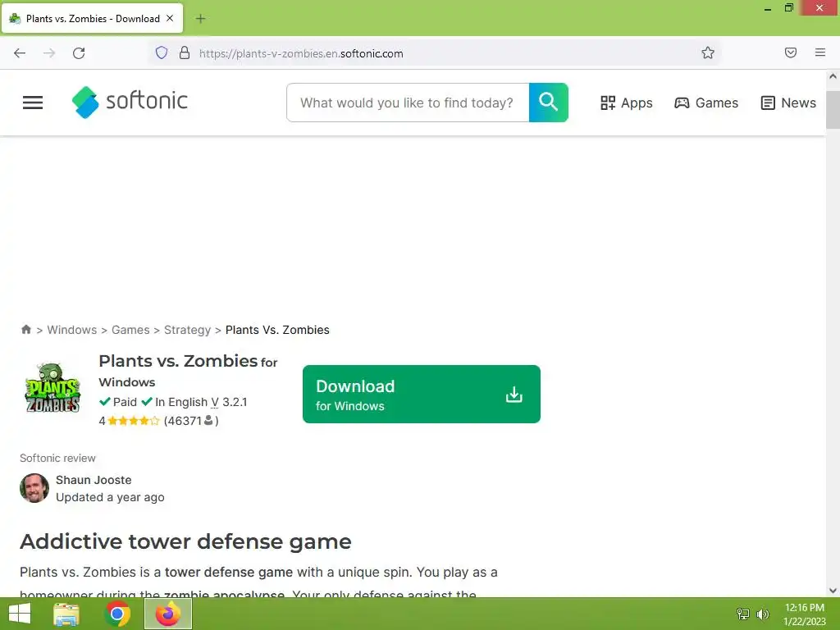Viewport: 840px width, 630px height.
Task: Click the 'Addictive tower defense game' heading
Action: (x=185, y=541)
